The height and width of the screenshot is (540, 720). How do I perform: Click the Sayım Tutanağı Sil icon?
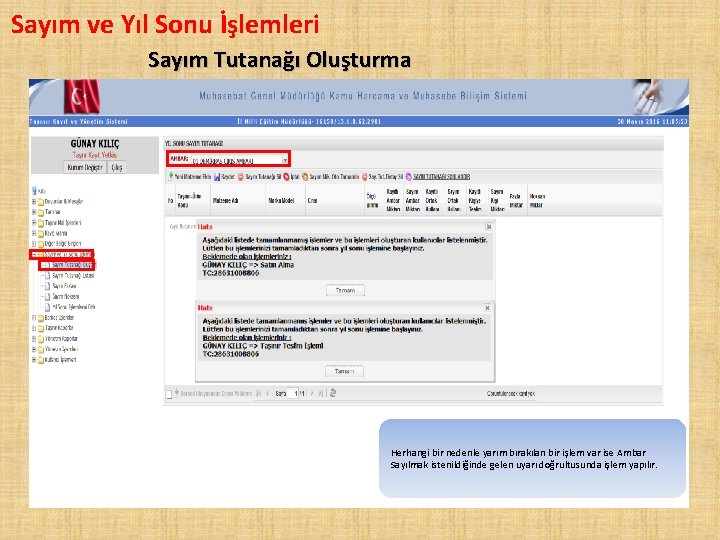pos(241,177)
